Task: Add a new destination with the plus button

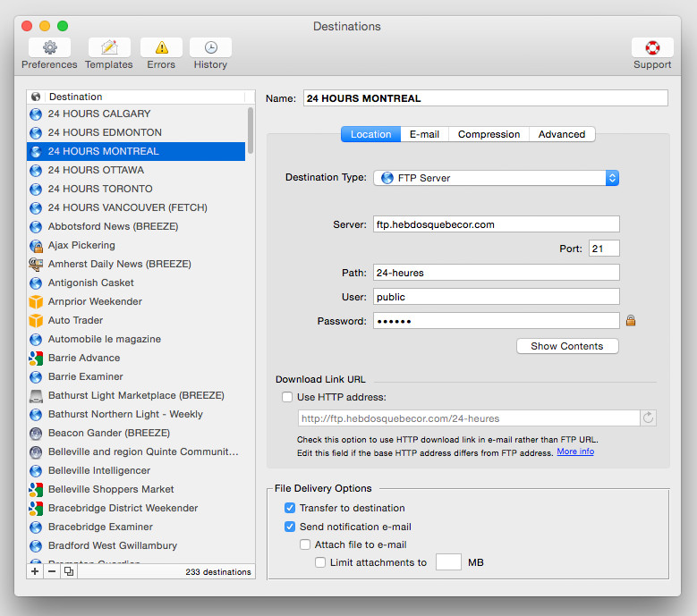Action: coord(35,571)
